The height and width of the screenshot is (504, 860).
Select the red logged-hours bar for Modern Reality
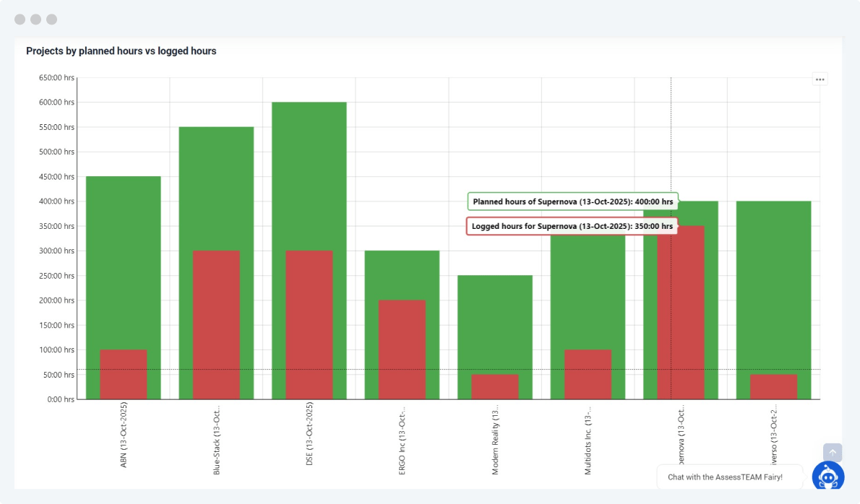pos(495,386)
